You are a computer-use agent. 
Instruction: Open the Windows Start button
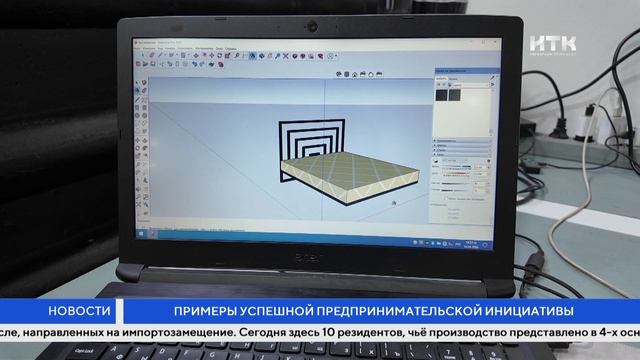[141, 233]
